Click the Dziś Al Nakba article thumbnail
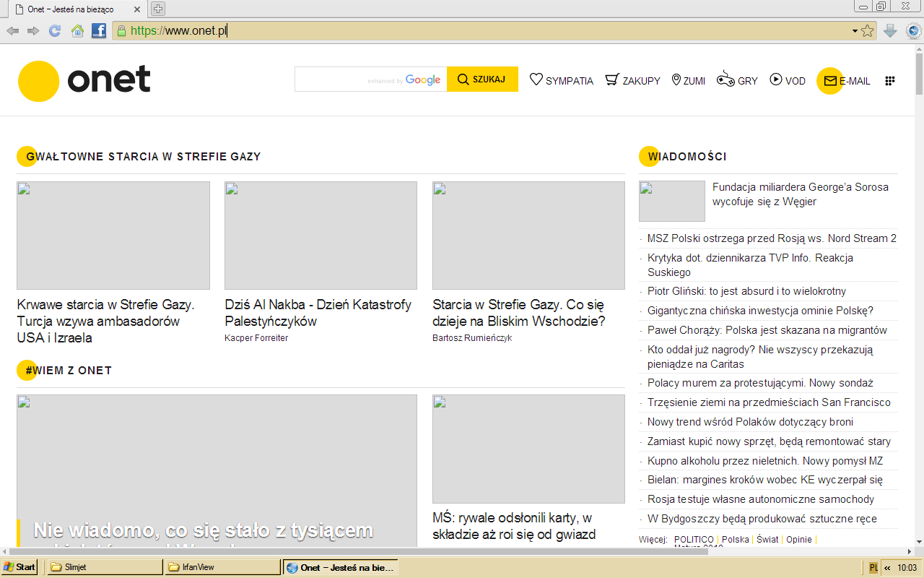Viewport: 924px width, 578px height. click(321, 236)
